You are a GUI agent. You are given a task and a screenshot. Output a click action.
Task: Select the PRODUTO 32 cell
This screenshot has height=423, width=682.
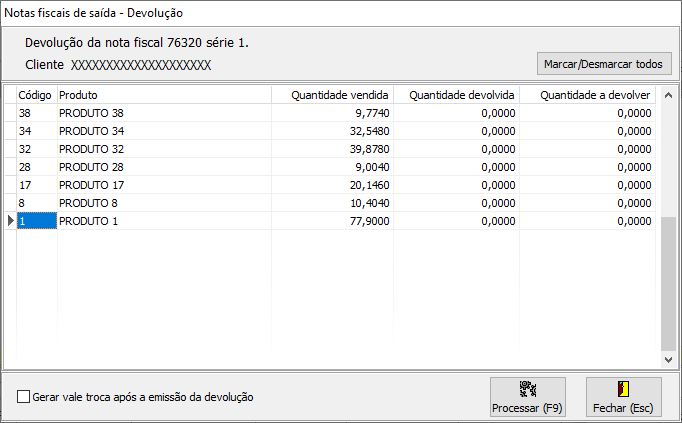coord(164,149)
